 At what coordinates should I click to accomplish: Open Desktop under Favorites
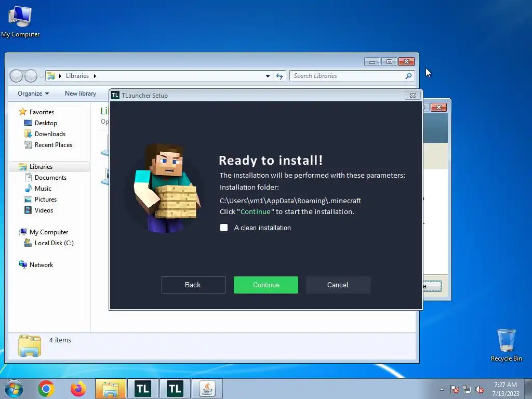click(x=46, y=123)
